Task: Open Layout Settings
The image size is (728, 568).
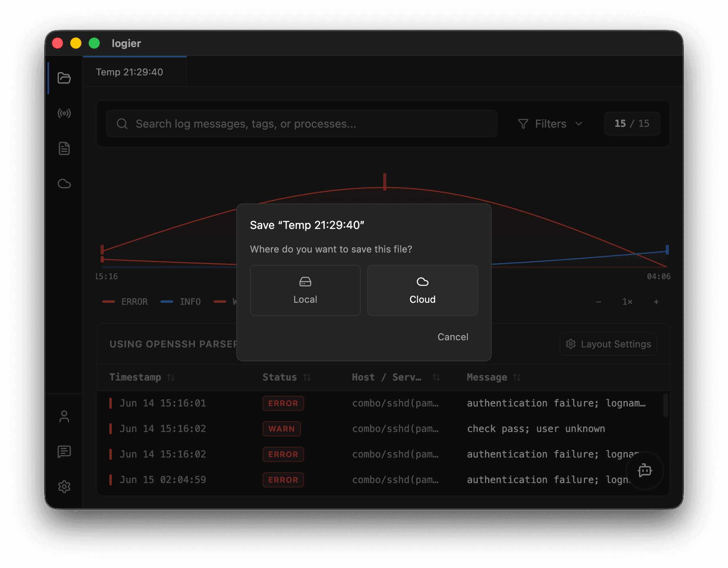Action: coord(608,344)
